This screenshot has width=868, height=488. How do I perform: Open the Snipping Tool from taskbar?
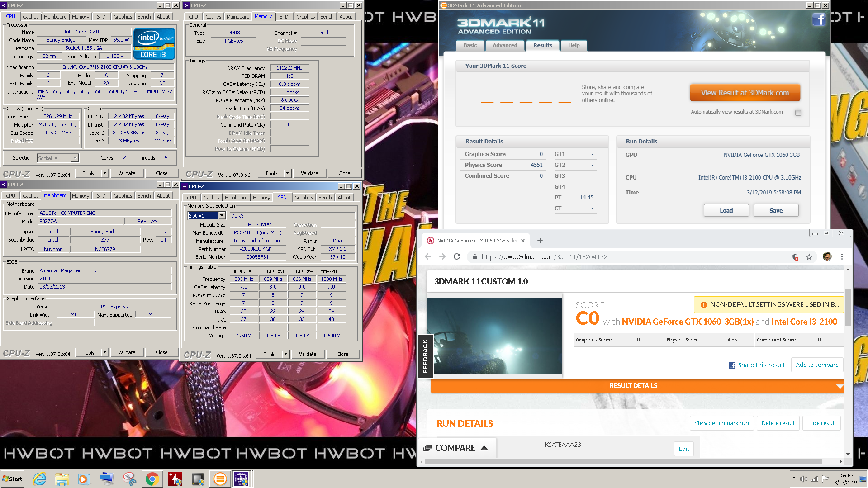pyautogui.click(x=130, y=479)
